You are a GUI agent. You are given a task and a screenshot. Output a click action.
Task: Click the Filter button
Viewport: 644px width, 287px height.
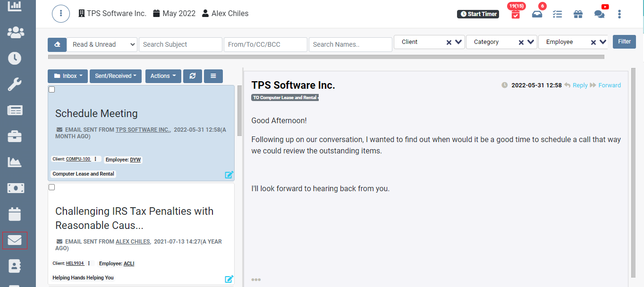(624, 42)
